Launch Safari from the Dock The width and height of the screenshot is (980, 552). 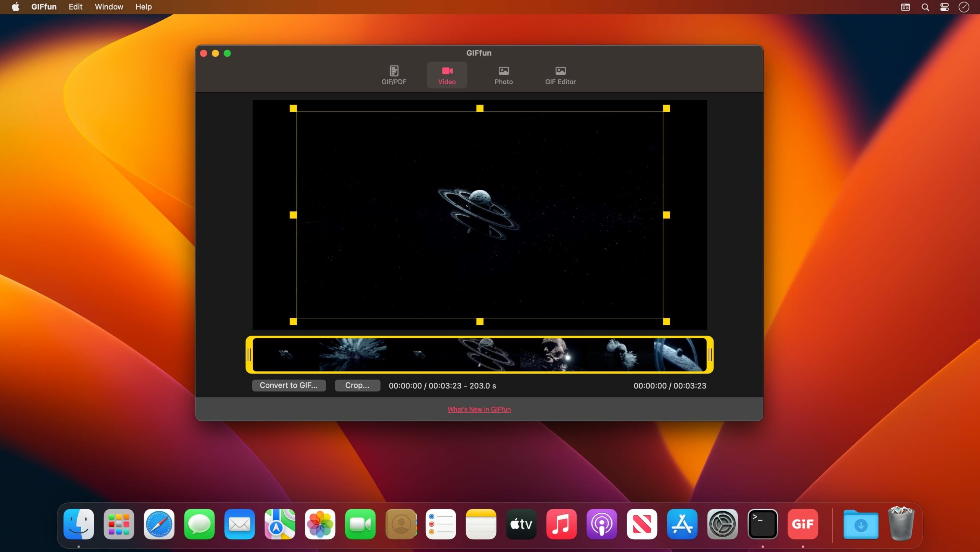159,524
